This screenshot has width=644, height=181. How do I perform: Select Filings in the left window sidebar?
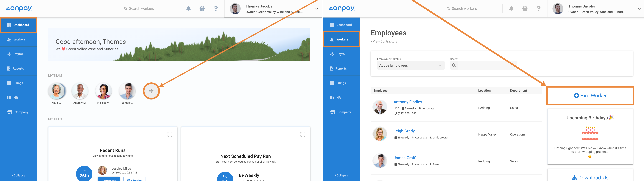(x=19, y=83)
